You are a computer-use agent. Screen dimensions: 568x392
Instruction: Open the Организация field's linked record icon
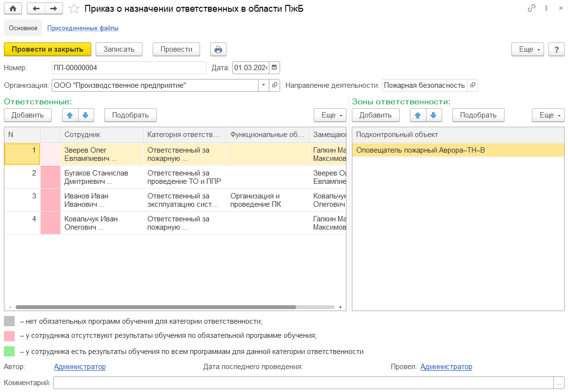coord(275,85)
